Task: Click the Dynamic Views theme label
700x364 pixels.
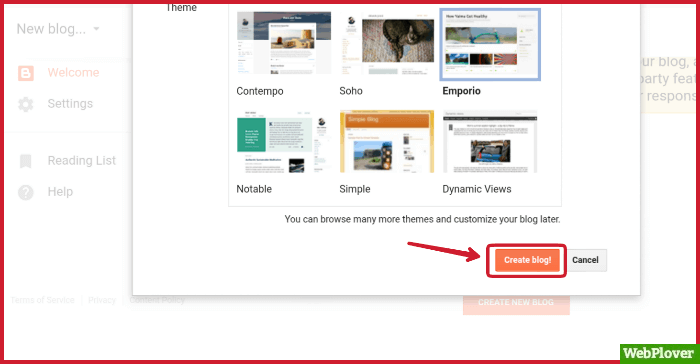Action: coord(477,189)
